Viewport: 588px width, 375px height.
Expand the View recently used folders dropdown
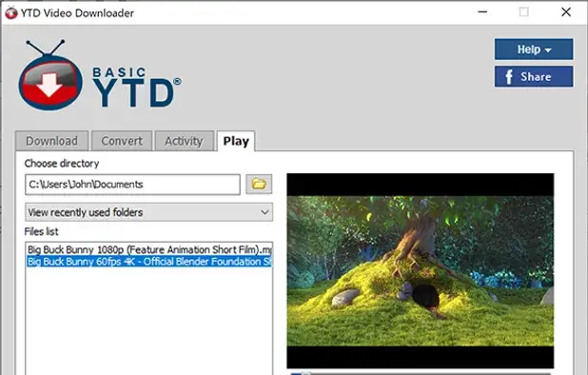(x=148, y=212)
